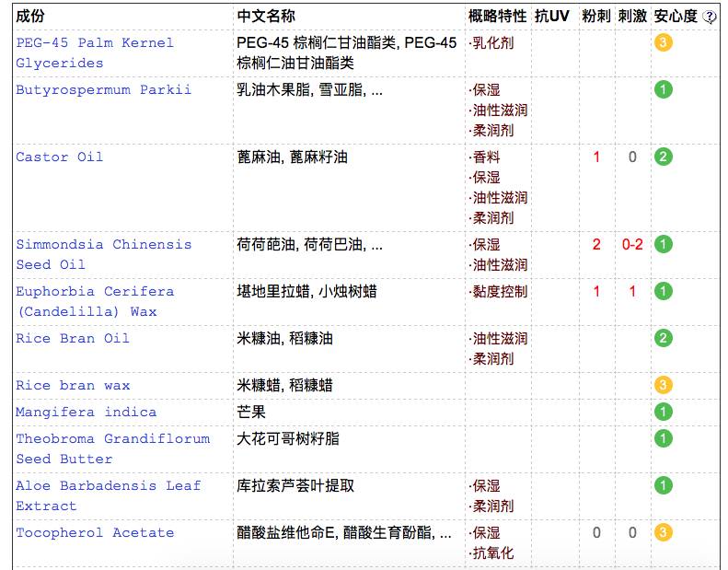Viewport: 728px width, 570px height.
Task: Open the Butyrospermum Parkii ingredient link
Action: click(103, 89)
